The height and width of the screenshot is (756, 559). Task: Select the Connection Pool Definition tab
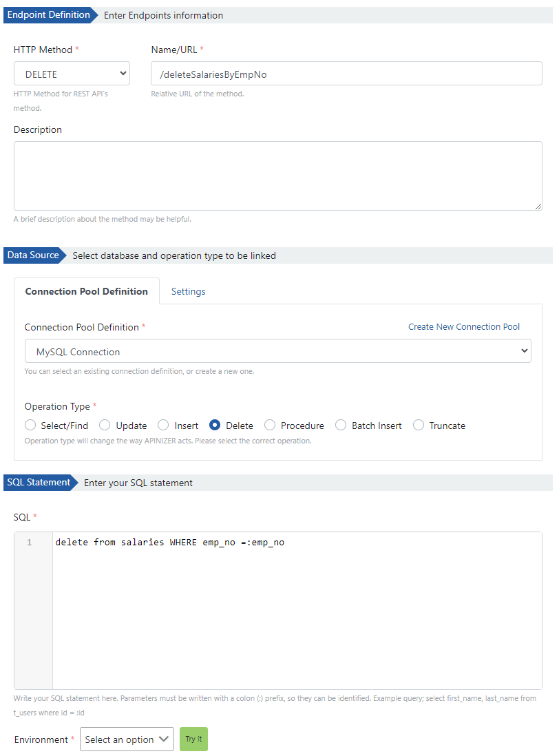[87, 291]
